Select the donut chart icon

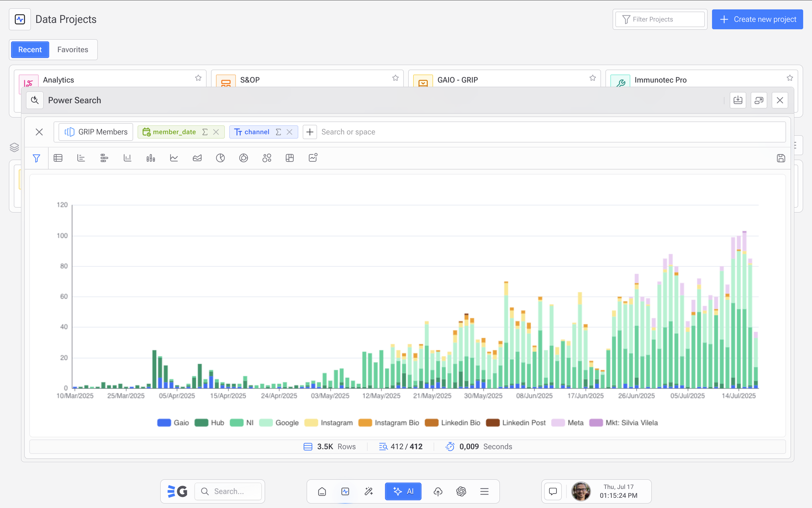(243, 158)
